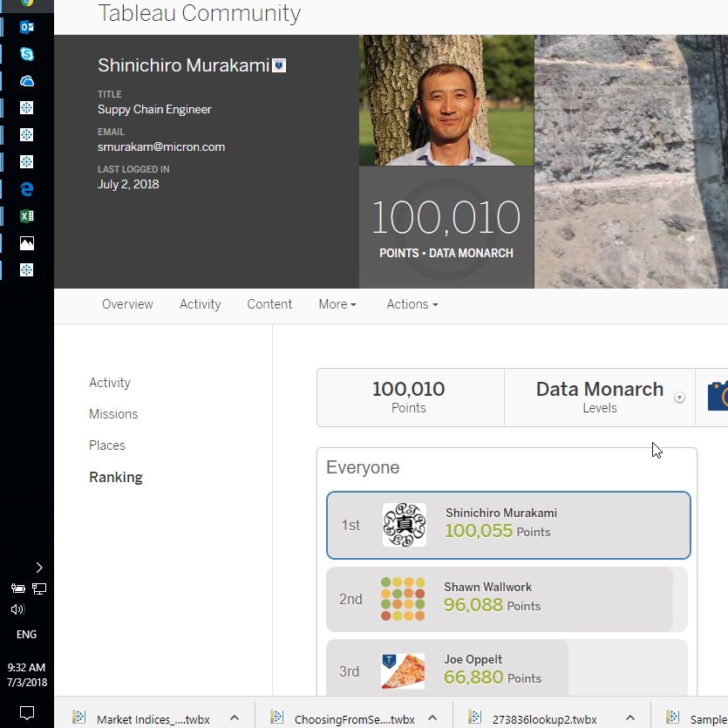Viewport: 728px width, 728px height.
Task: Select Activity in the left sidebar
Action: click(x=110, y=383)
